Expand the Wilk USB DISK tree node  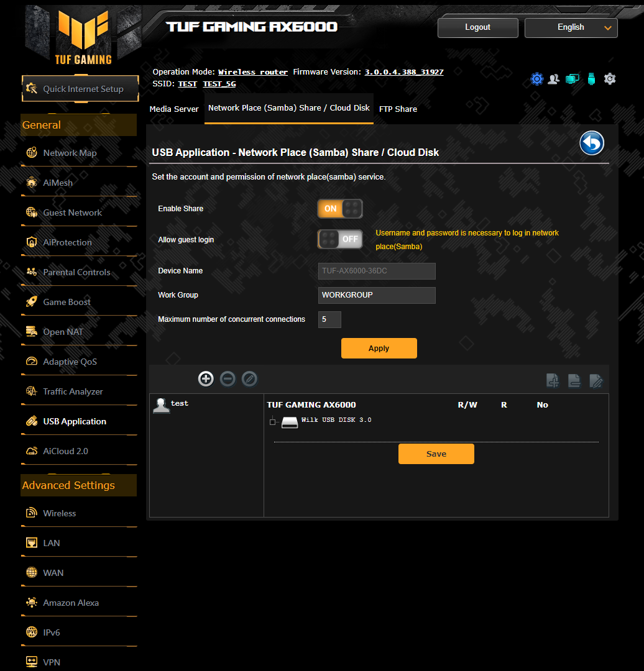coord(272,422)
